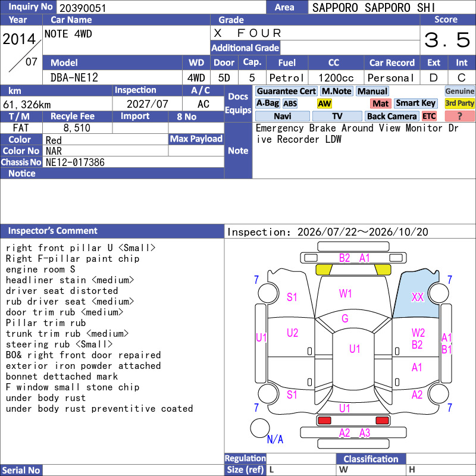Click the yellow AW equipment badge
The width and height of the screenshot is (476, 476).
pos(324,104)
